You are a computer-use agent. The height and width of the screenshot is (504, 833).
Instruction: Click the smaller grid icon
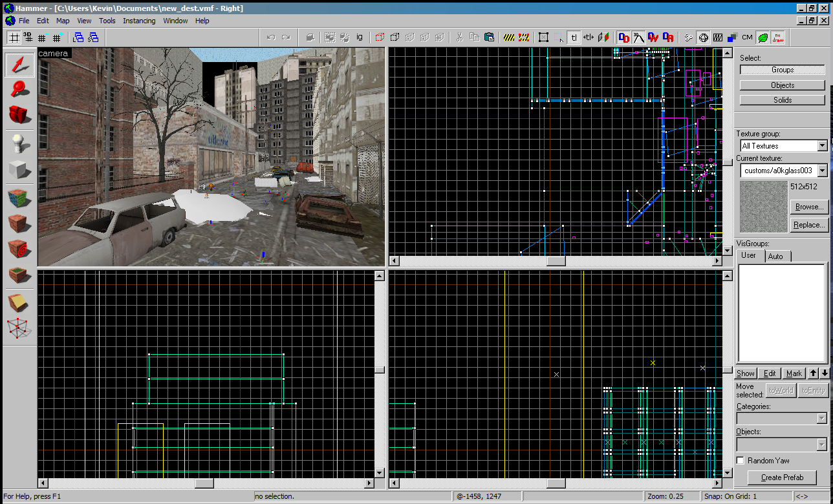(x=42, y=37)
